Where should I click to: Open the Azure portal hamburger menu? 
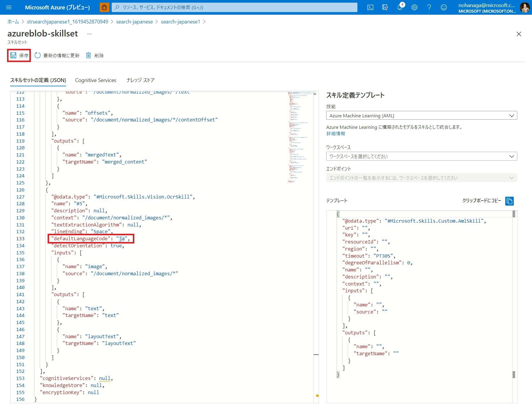(x=9, y=7)
